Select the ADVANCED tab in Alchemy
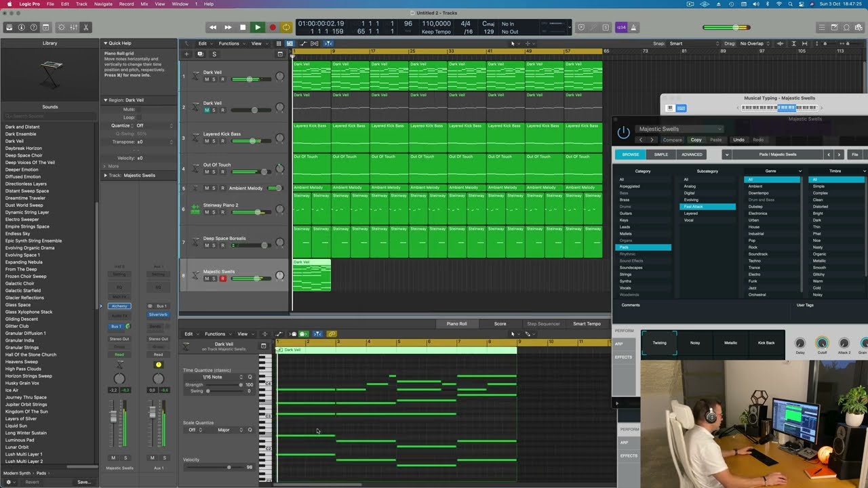Screen dimensions: 868x488 tap(692, 155)
